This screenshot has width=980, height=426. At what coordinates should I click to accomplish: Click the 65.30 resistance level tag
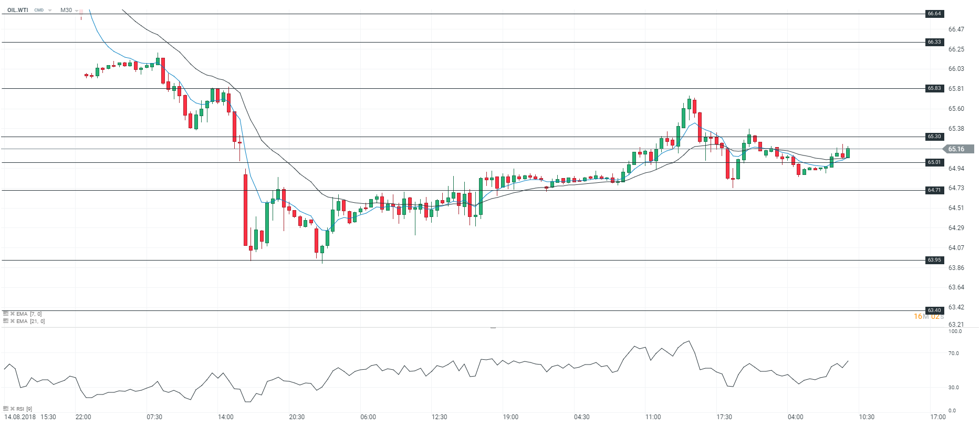934,137
